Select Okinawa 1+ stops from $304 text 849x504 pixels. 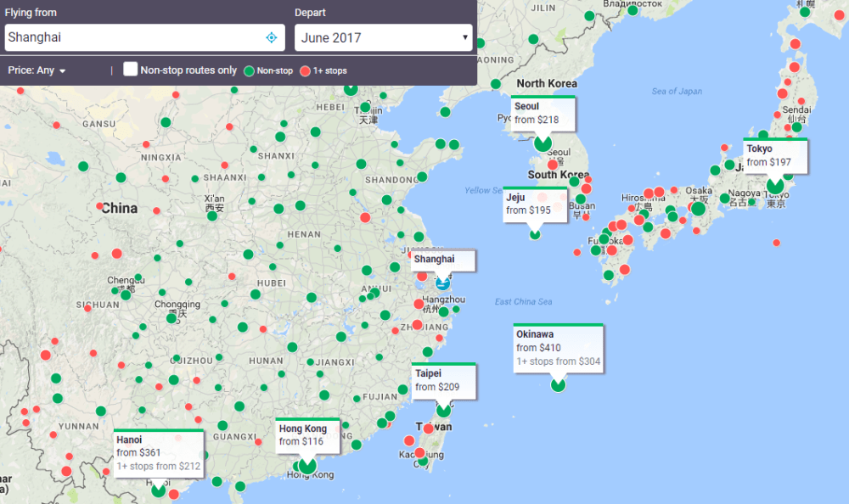coord(558,361)
